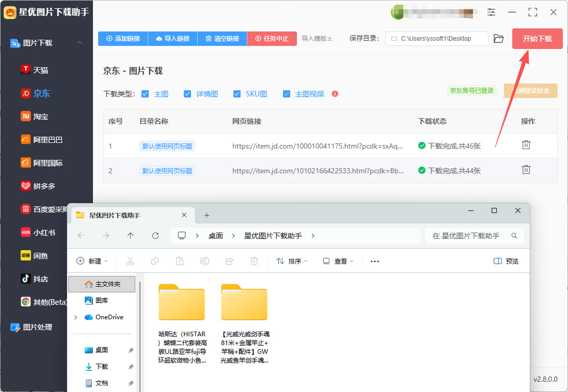Click the Rename icon in Explorer toolbar
The width and height of the screenshot is (568, 392).
(204, 261)
